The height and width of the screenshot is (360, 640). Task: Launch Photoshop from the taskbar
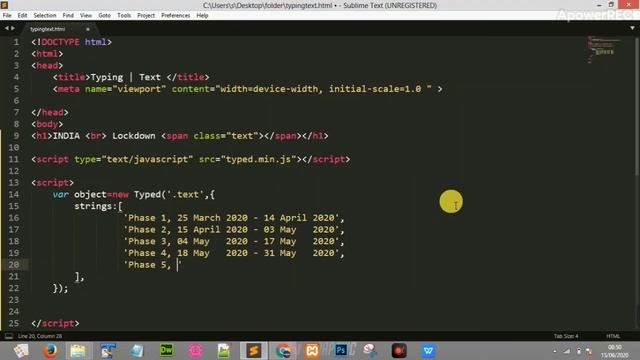pos(341,350)
